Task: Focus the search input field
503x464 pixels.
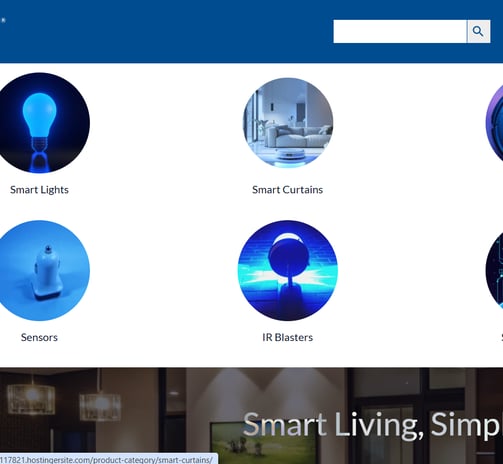Action: [x=400, y=31]
